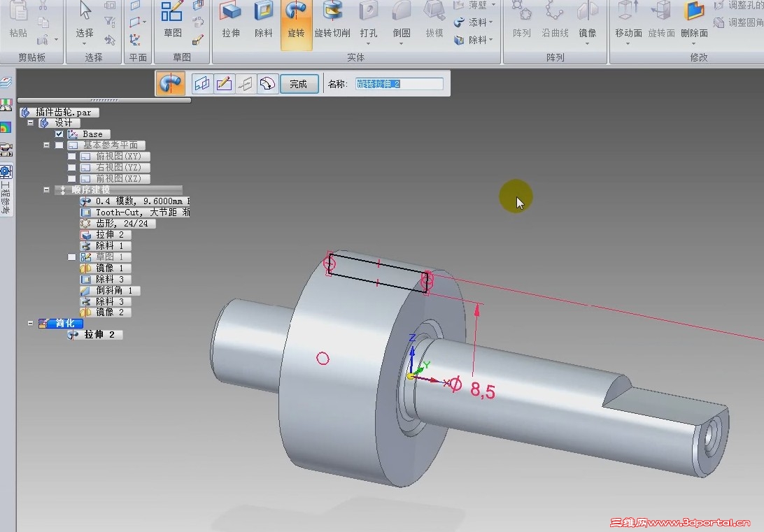Uncheck the Base coordinate system checkbox
The width and height of the screenshot is (764, 532).
[x=59, y=134]
